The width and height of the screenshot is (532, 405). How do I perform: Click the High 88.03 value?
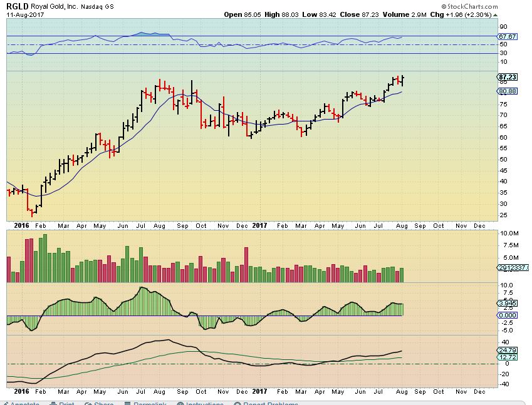click(281, 14)
